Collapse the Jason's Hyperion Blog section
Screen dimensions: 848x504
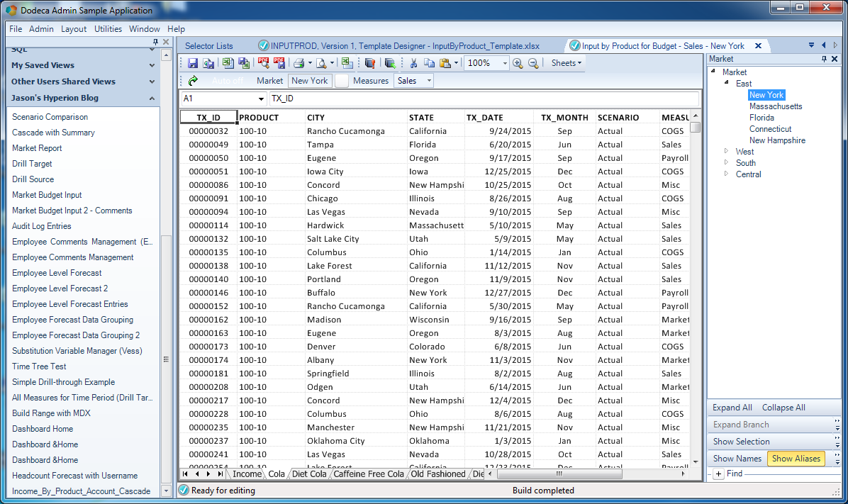[152, 99]
